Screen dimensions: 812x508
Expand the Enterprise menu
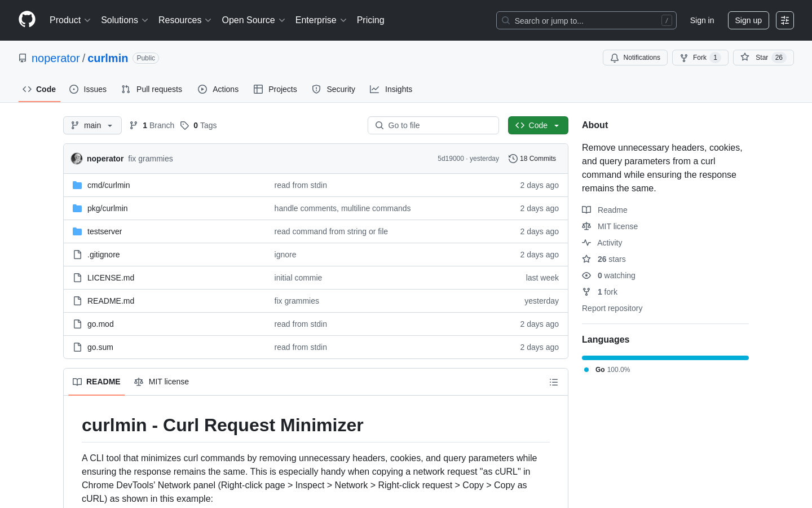click(x=321, y=20)
